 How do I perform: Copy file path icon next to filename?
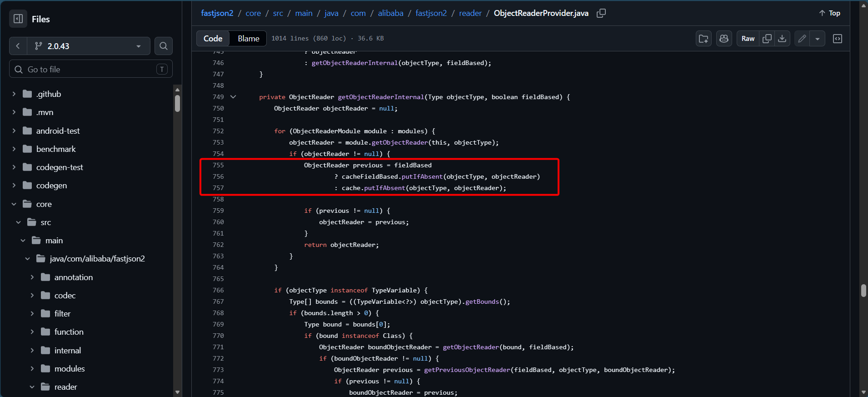pyautogui.click(x=601, y=13)
